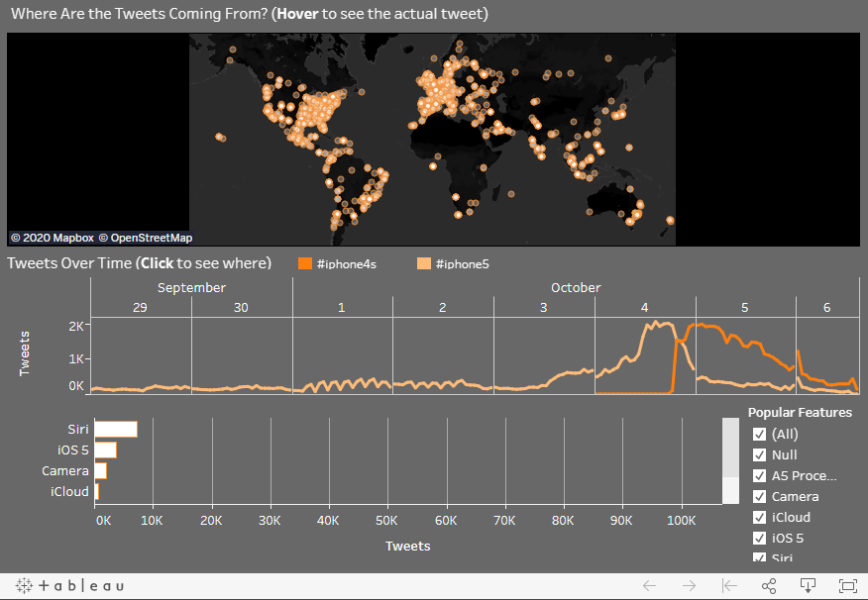The width and height of the screenshot is (868, 600).
Task: Uncheck the iOS 5 checkbox
Action: coord(760,538)
